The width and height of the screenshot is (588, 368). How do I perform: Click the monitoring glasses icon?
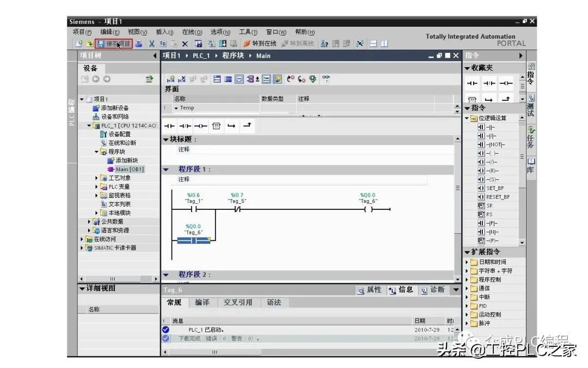326,79
